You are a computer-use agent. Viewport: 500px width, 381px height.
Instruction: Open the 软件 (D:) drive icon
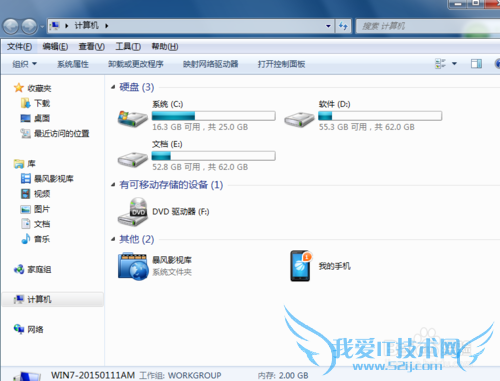click(x=299, y=119)
